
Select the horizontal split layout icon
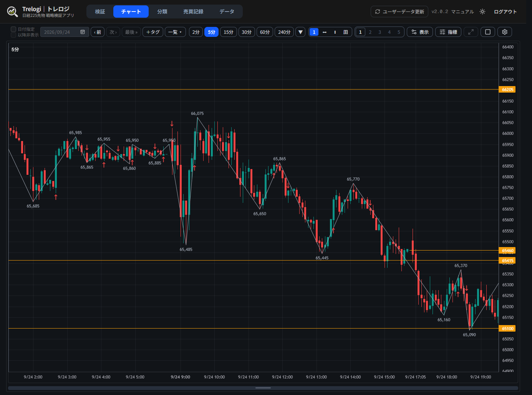tap(325, 32)
